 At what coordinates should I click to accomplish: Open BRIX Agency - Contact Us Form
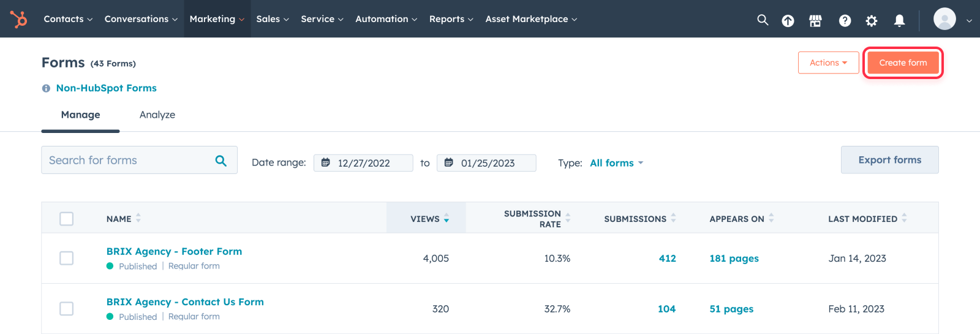pos(185,302)
